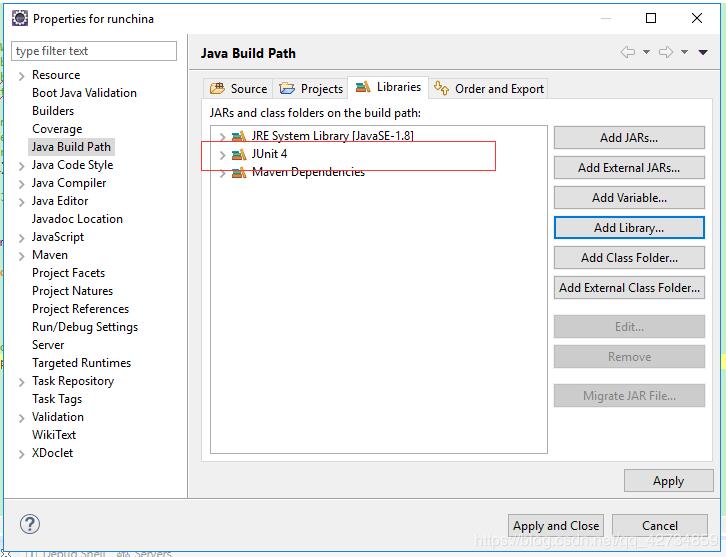
Task: Click the Apply button
Action: (669, 481)
